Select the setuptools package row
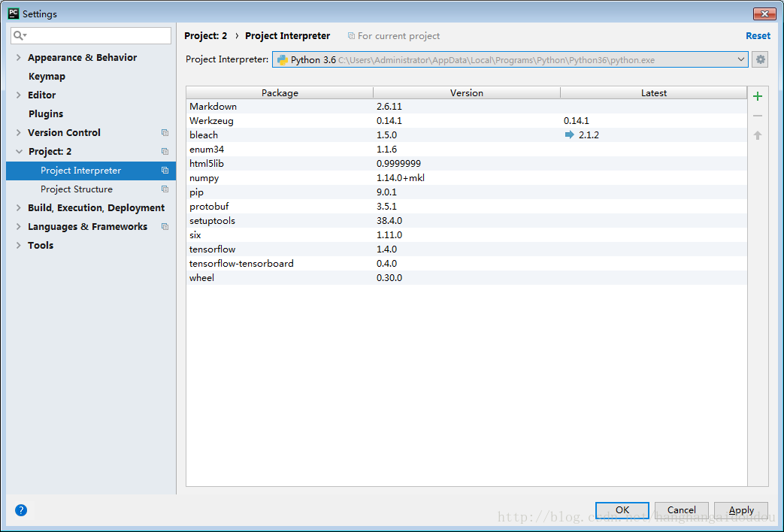The width and height of the screenshot is (784, 532). click(467, 220)
